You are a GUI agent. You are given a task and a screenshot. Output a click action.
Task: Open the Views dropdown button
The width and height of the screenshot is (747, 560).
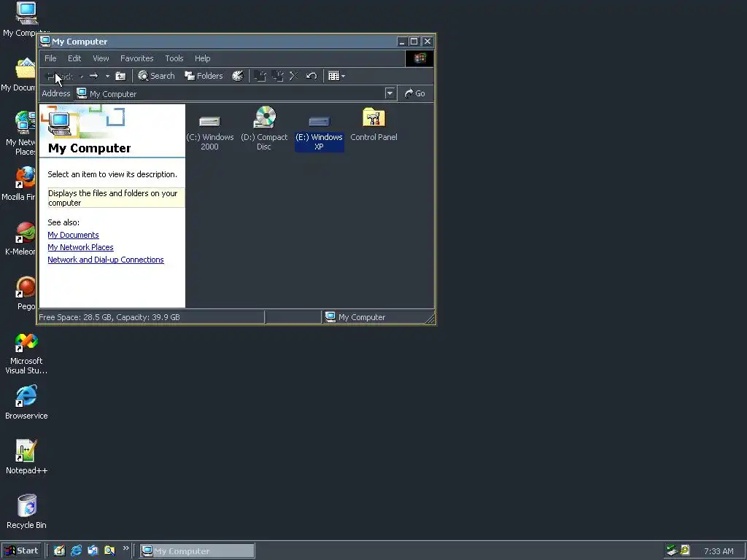click(x=336, y=76)
